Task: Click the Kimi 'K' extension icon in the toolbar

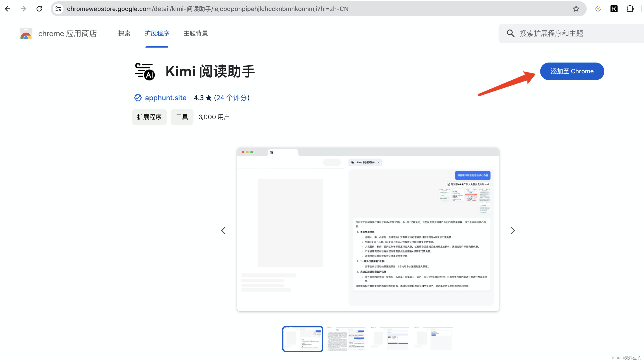Action: [x=614, y=9]
